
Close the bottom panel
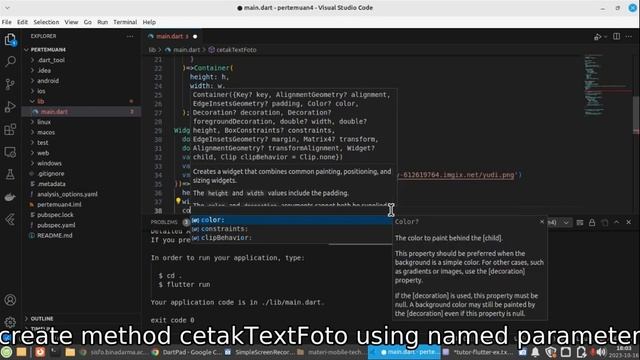coord(629,222)
